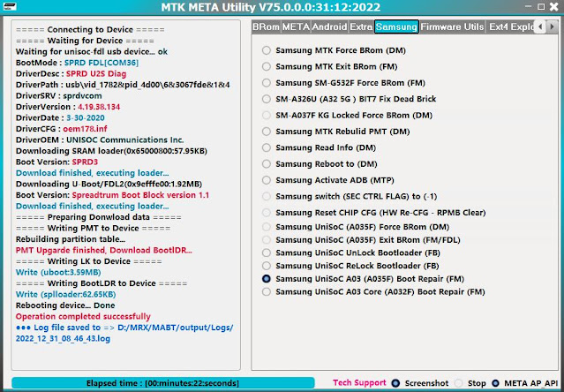Viewport: 564px width, 392px height.
Task: Click 'UNISOC Communications Inc.' DriverOEM value
Action: tap(125, 139)
